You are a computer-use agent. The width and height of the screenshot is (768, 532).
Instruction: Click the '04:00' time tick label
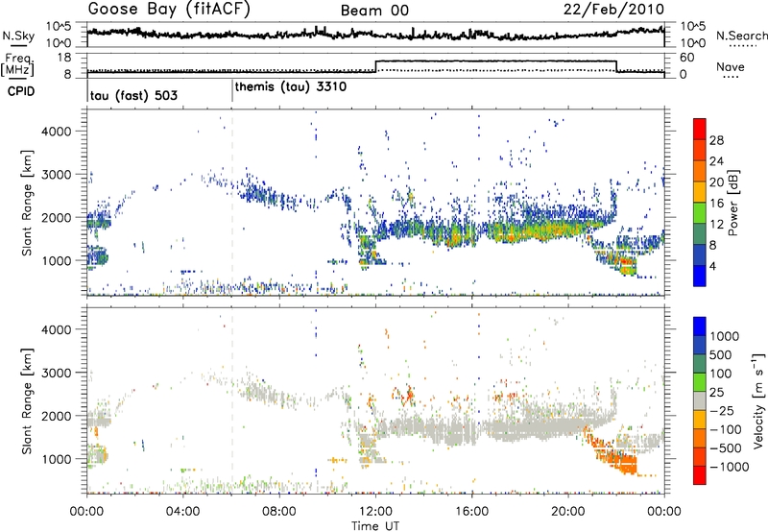pos(182,512)
